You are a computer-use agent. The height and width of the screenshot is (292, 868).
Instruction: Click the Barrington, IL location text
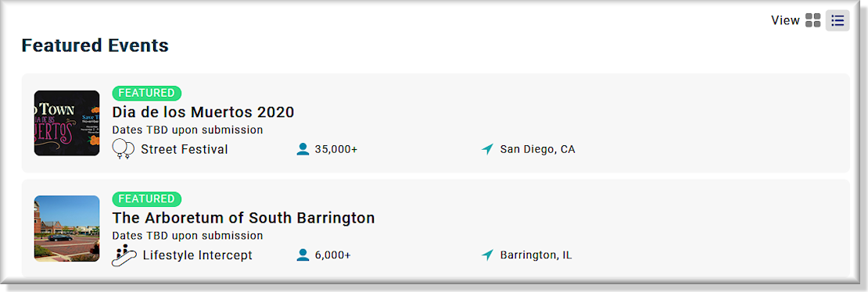tap(536, 255)
